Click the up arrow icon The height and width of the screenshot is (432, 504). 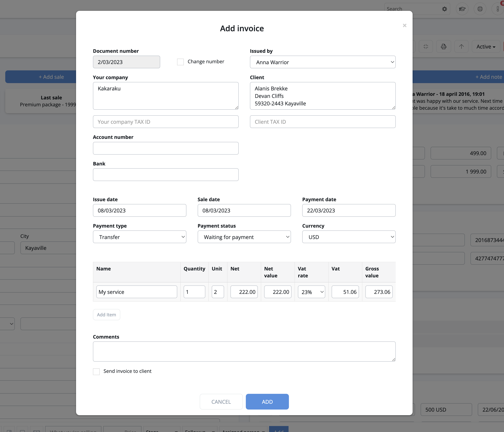pyautogui.click(x=461, y=47)
